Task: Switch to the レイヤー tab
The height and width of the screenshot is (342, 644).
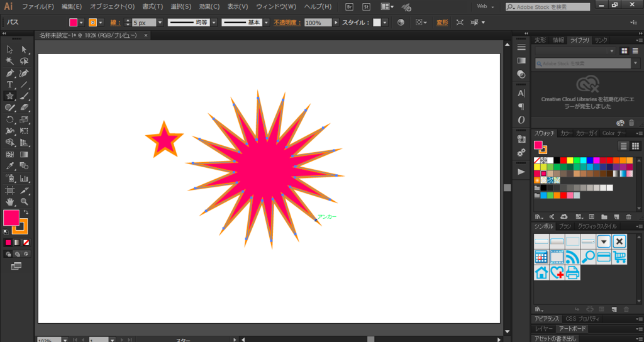Action: click(543, 329)
